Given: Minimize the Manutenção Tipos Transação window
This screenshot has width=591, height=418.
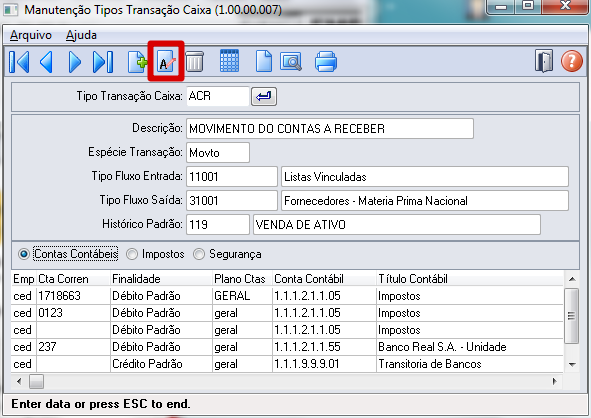Looking at the screenshot, I should [501, 6].
